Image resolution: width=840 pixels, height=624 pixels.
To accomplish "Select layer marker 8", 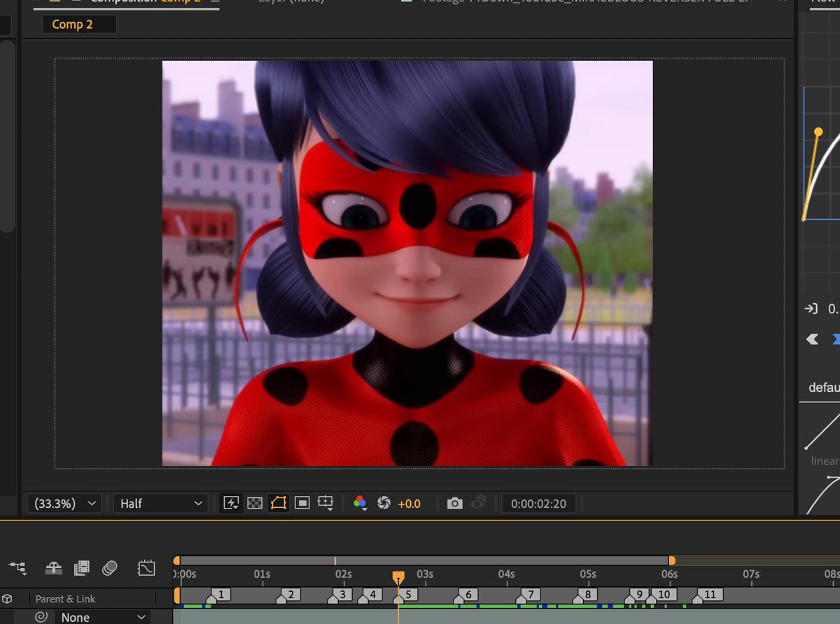I will pyautogui.click(x=587, y=595).
